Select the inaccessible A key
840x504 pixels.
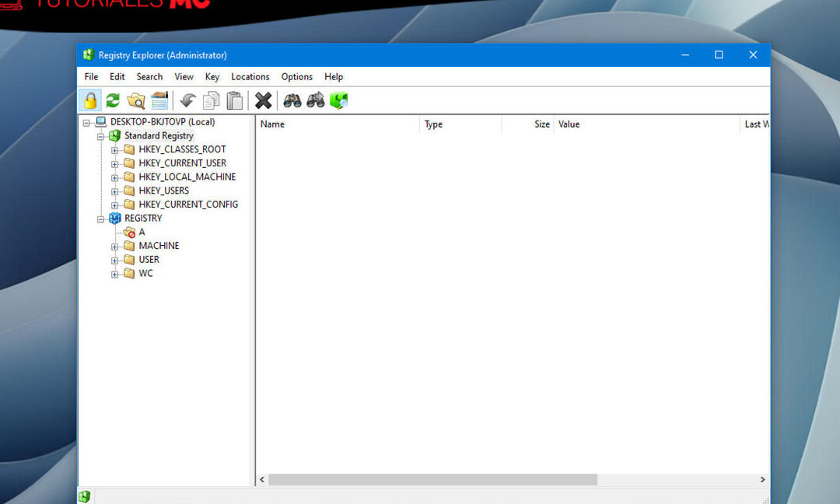pos(141,233)
